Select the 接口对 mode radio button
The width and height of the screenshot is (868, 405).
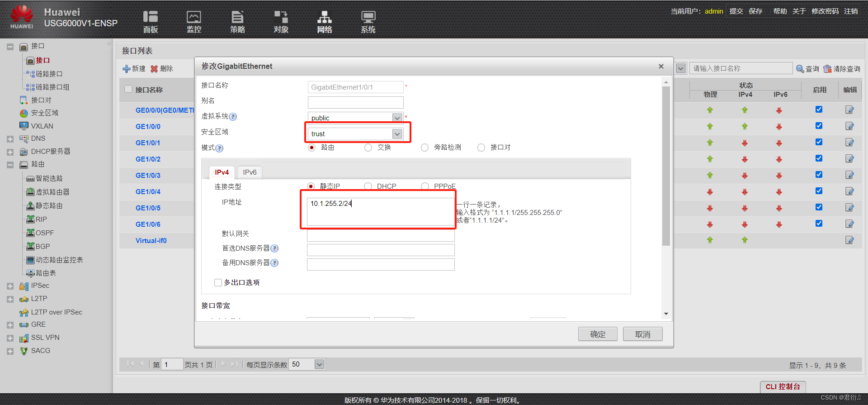[481, 148]
